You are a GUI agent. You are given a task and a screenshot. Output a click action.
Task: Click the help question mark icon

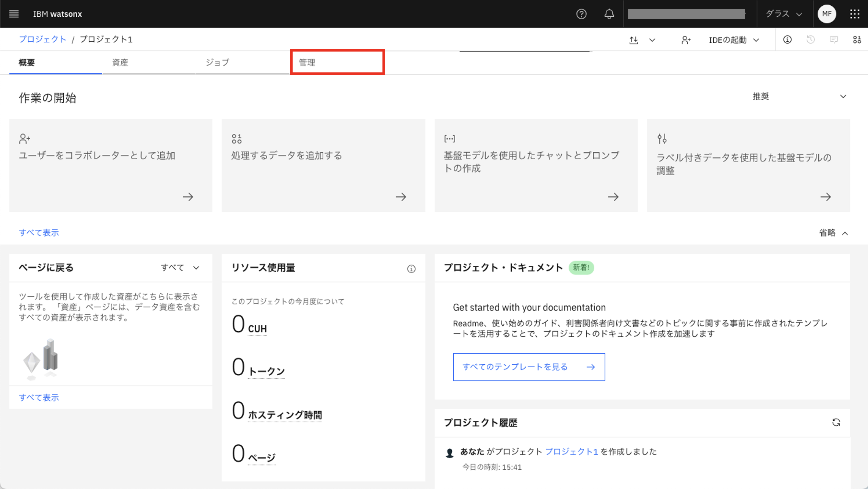tap(581, 14)
